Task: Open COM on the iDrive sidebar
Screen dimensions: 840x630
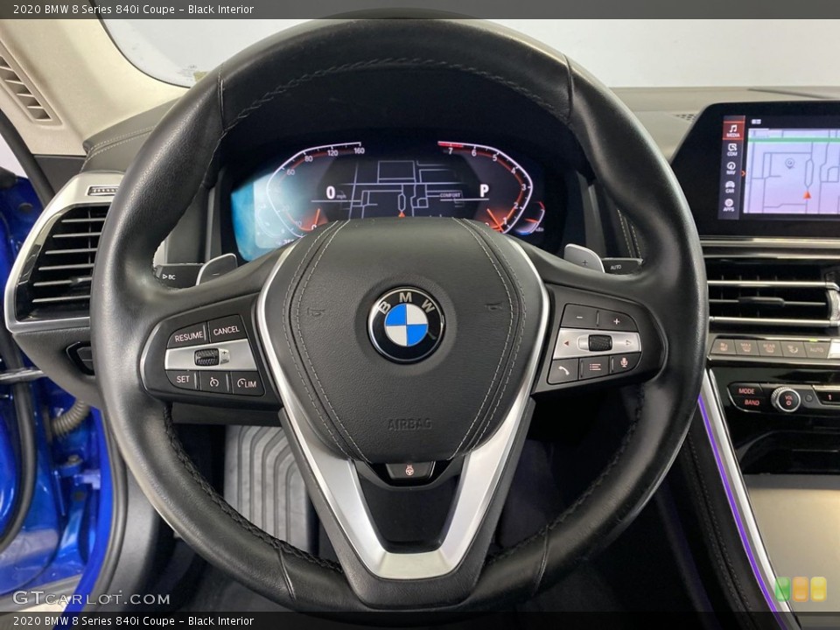Action: 731,150
